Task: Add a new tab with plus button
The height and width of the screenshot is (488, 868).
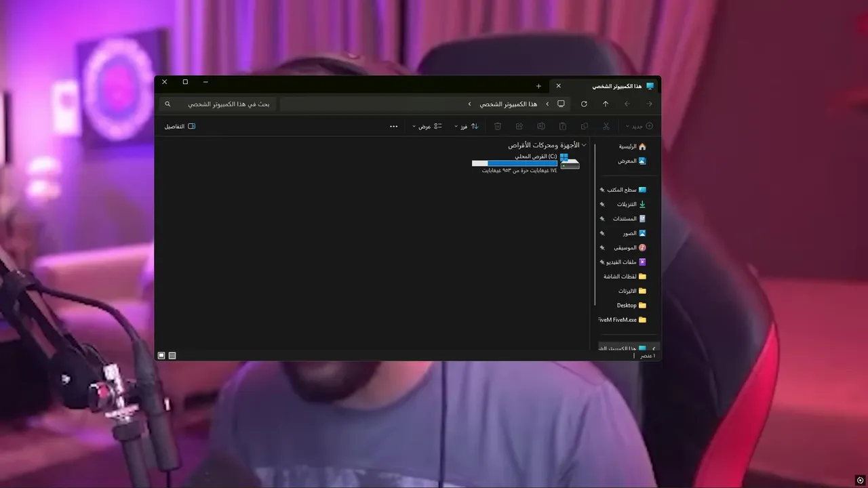Action: pos(538,86)
